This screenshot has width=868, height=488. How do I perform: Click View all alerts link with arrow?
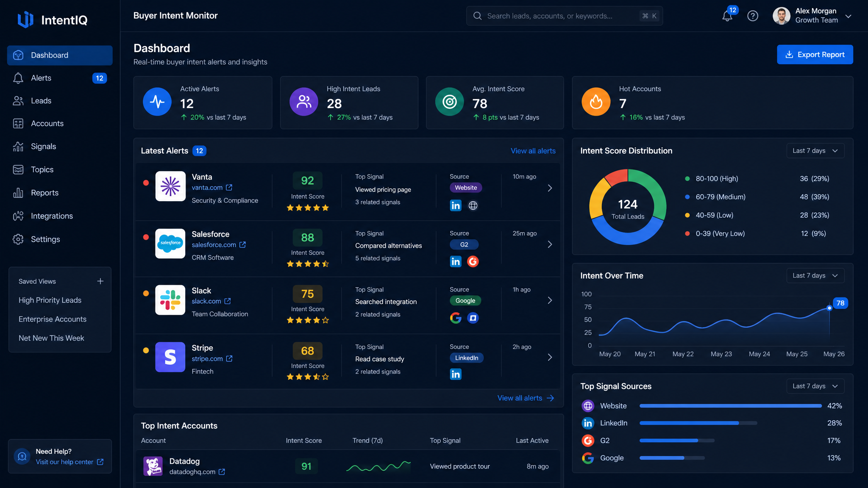tap(526, 398)
